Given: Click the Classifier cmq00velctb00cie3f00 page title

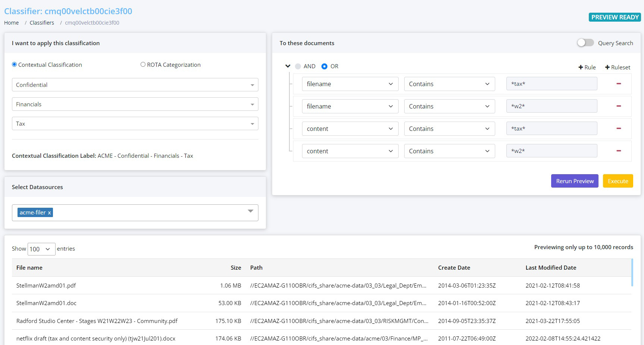Looking at the screenshot, I should point(68,11).
